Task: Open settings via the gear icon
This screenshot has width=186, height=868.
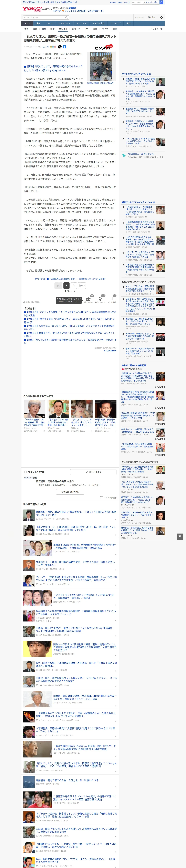Action: pos(161,18)
